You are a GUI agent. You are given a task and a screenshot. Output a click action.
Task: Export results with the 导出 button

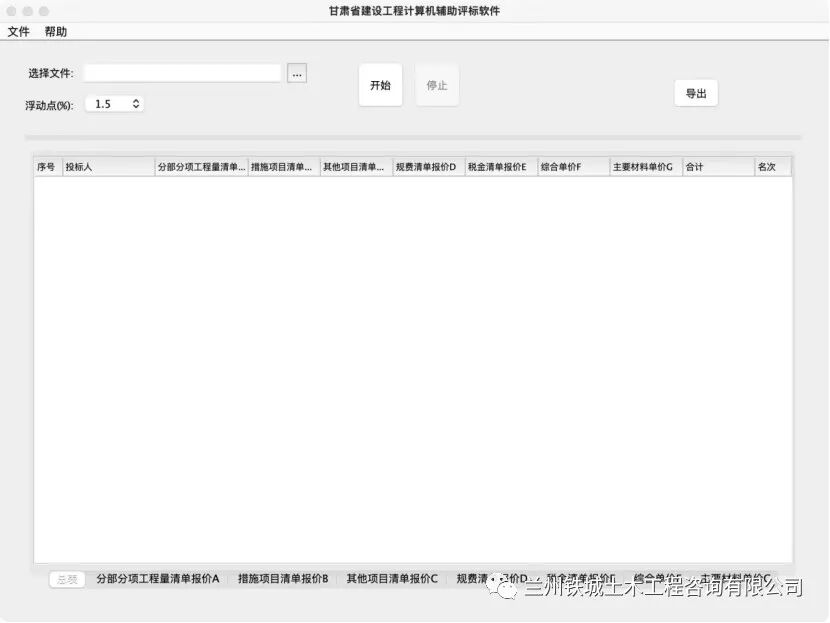coord(696,93)
